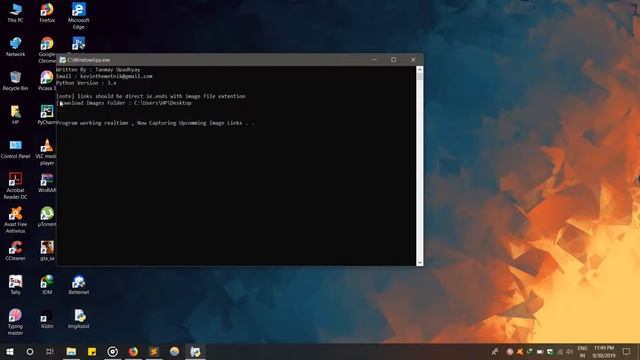Select IDM desktop shortcut

tap(47, 285)
